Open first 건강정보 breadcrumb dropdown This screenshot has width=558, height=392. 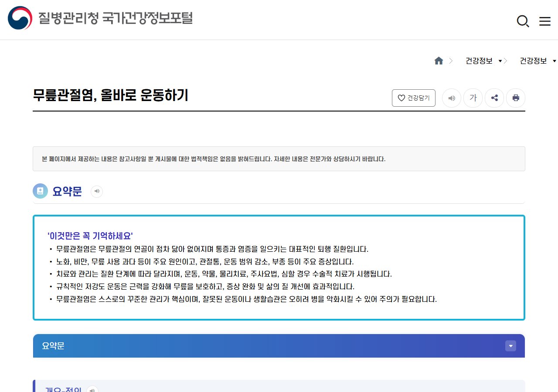(x=483, y=61)
